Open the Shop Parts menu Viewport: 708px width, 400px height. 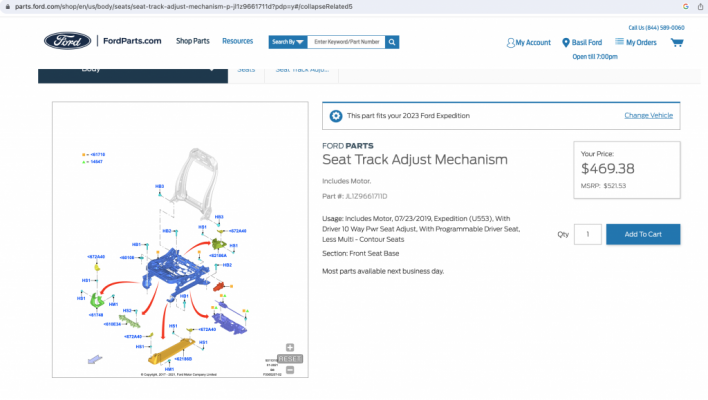pos(193,41)
